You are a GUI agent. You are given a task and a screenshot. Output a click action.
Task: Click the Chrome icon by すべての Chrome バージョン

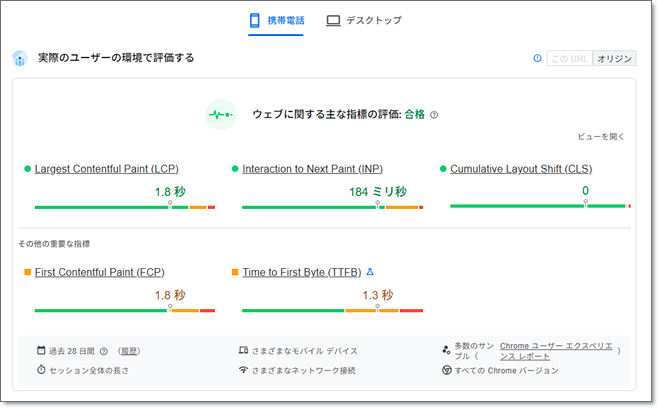446,370
